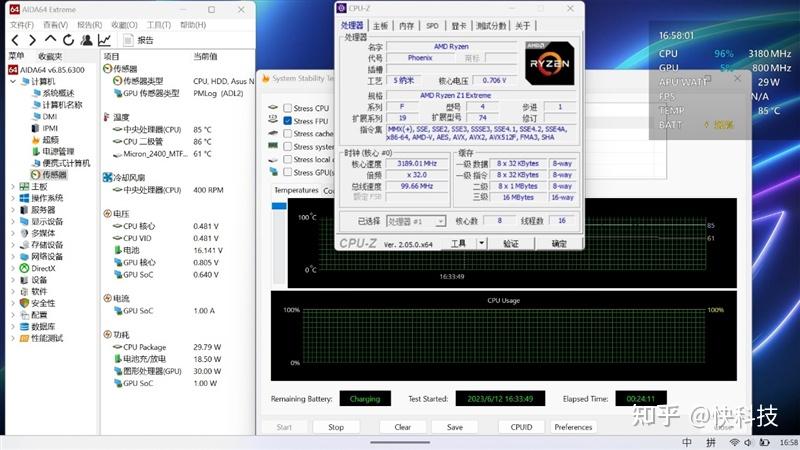Open the Temperatures tab in stability test
This screenshot has width=800, height=450.
(296, 190)
